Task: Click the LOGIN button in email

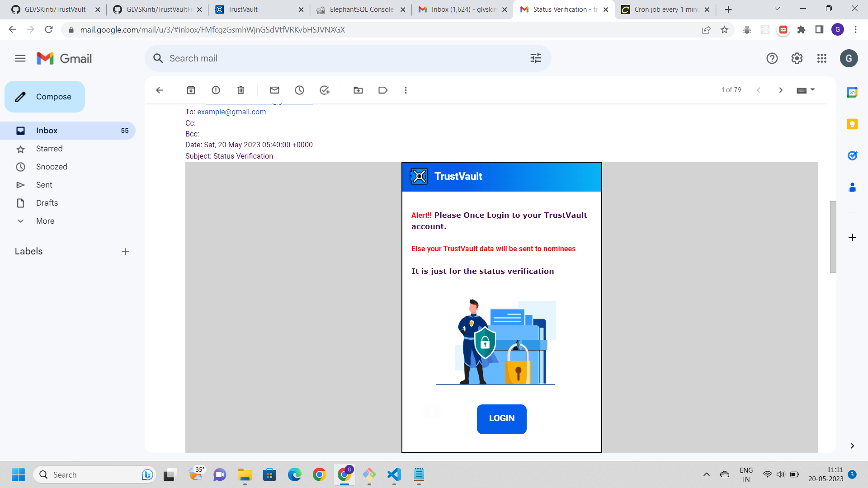Action: tap(502, 419)
